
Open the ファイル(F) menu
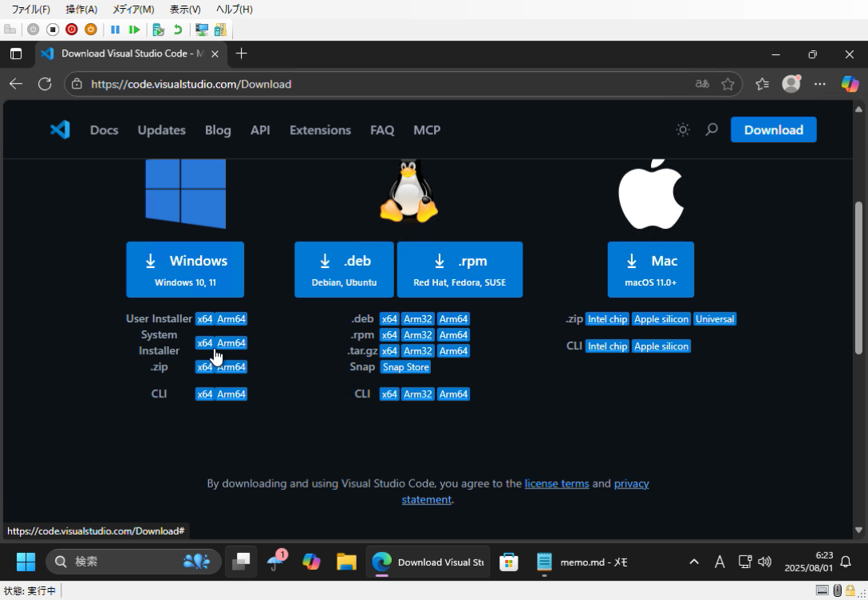pos(31,10)
